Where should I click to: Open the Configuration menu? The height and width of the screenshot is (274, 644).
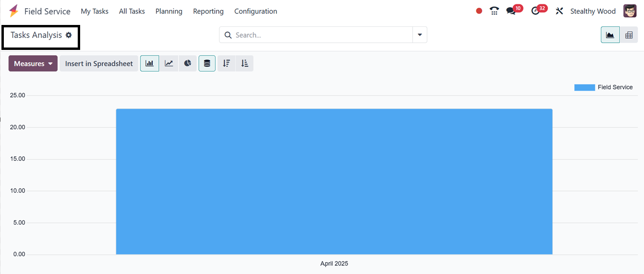click(256, 11)
